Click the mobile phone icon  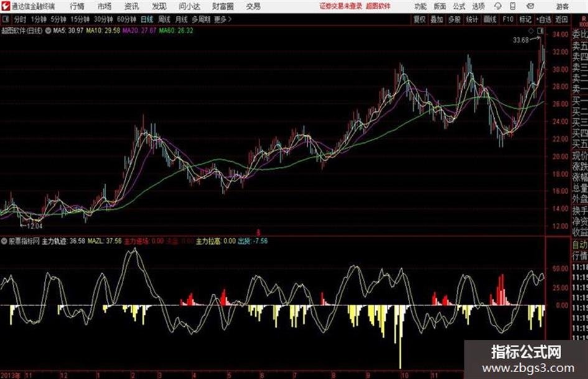pos(513,6)
